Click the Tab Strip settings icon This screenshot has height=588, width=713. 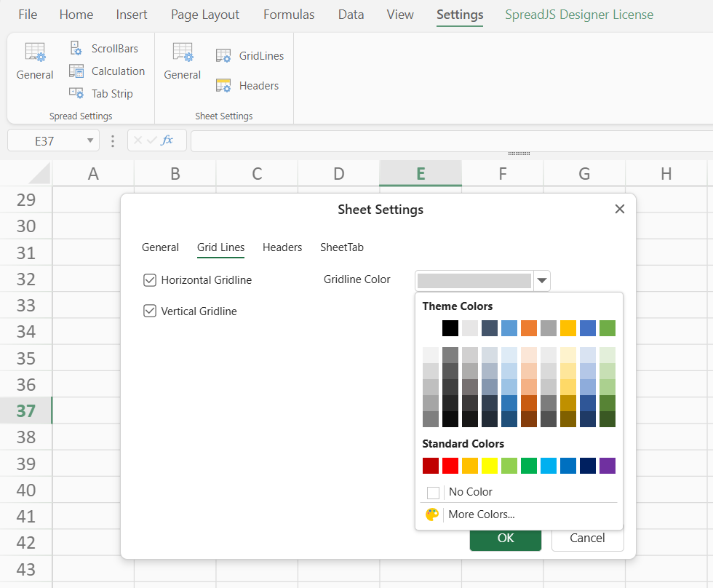[x=76, y=93]
